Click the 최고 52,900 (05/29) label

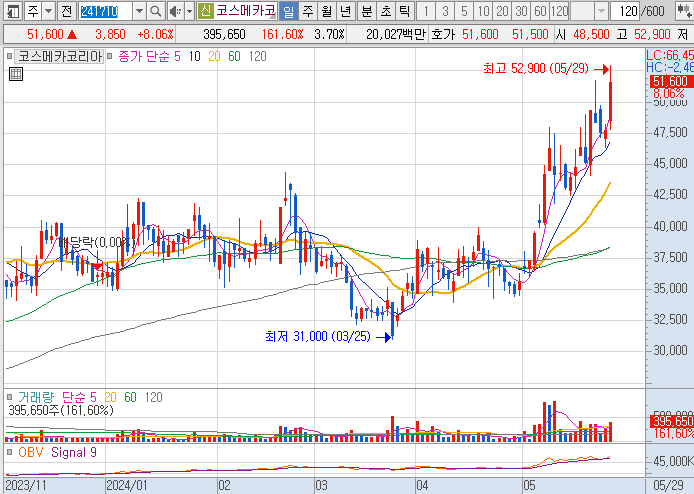pyautogui.click(x=536, y=69)
